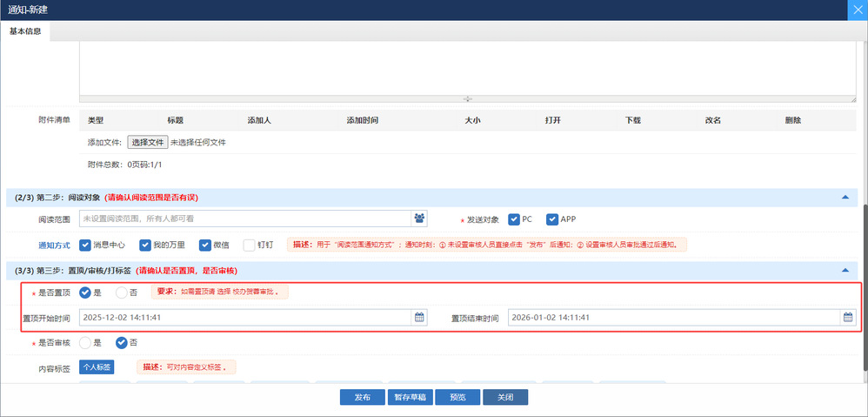Open calendar icon for 置顶开始时间

[419, 318]
